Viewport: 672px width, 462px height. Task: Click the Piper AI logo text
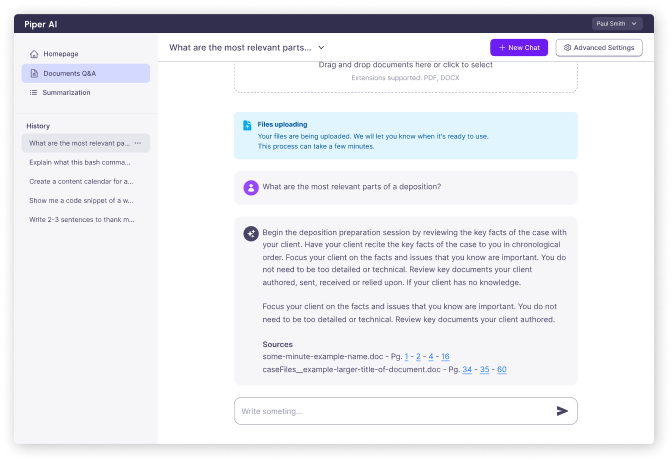[x=41, y=24]
